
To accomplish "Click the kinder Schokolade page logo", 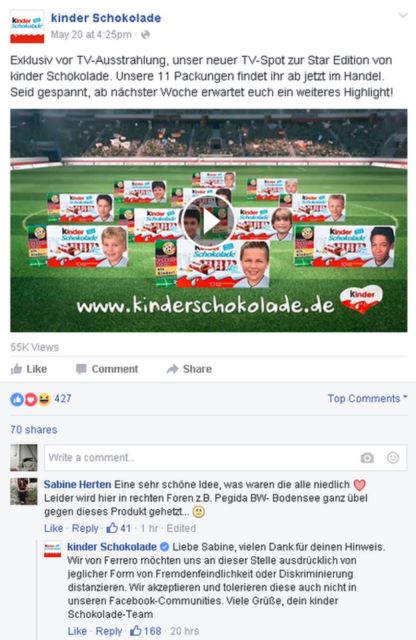I will 27,27.
